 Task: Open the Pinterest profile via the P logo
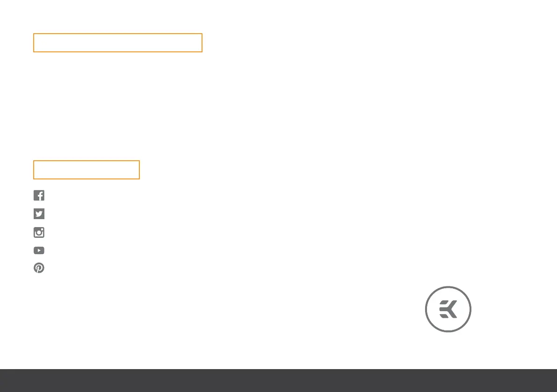39,268
